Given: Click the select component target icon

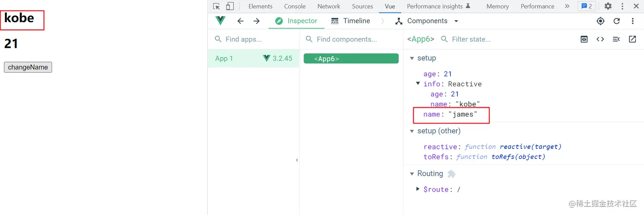Looking at the screenshot, I should click(601, 21).
